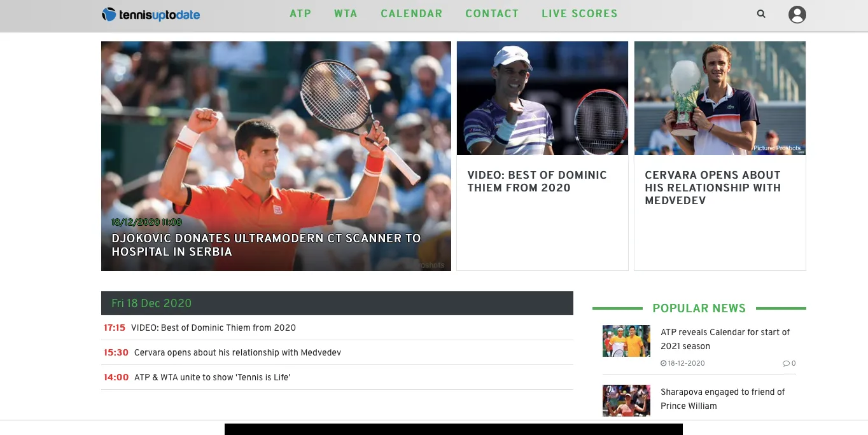Screen dimensions: 868x435
Task: Click the Sharapova article thumbnail image
Action: pyautogui.click(x=626, y=400)
